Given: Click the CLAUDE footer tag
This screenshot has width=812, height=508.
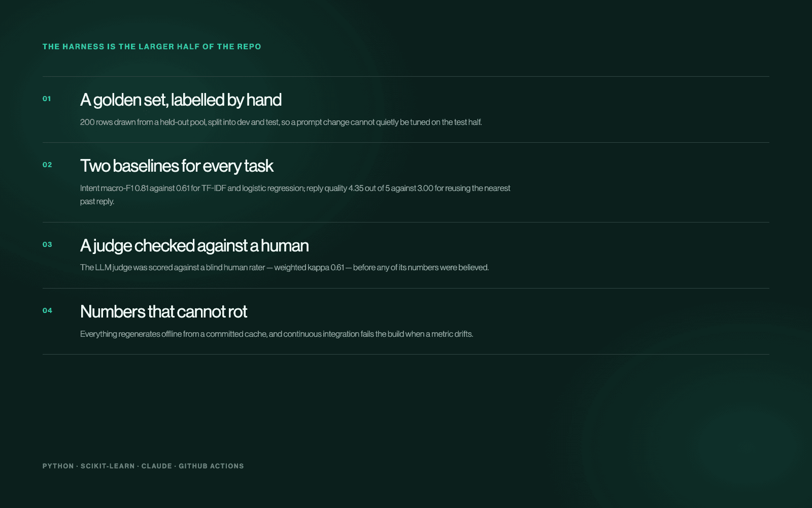Looking at the screenshot, I should pyautogui.click(x=157, y=466).
